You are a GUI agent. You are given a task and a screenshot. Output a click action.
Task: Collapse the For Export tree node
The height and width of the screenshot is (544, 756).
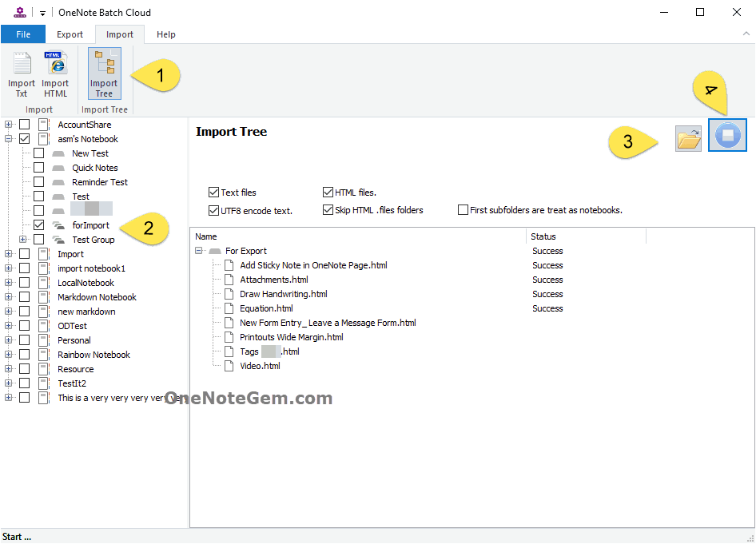(x=199, y=251)
